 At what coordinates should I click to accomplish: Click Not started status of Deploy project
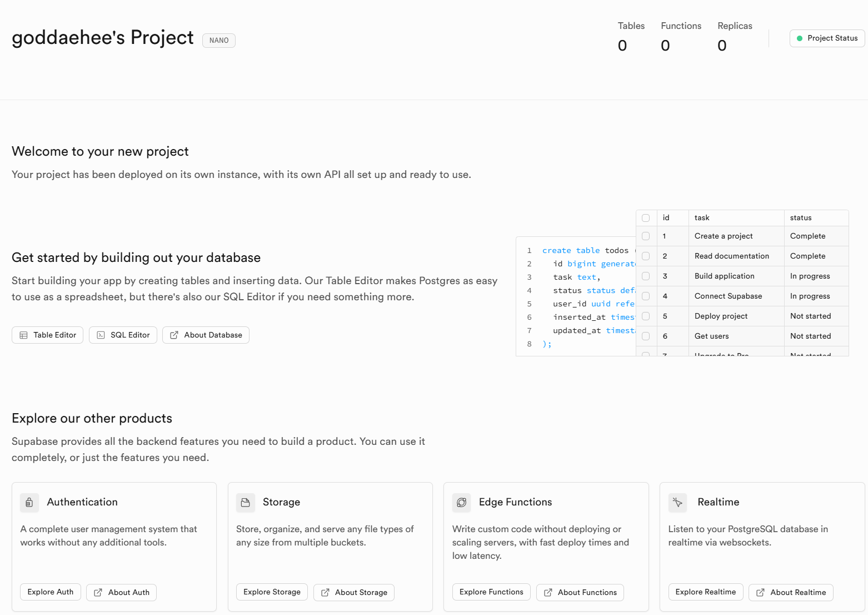click(x=816, y=316)
